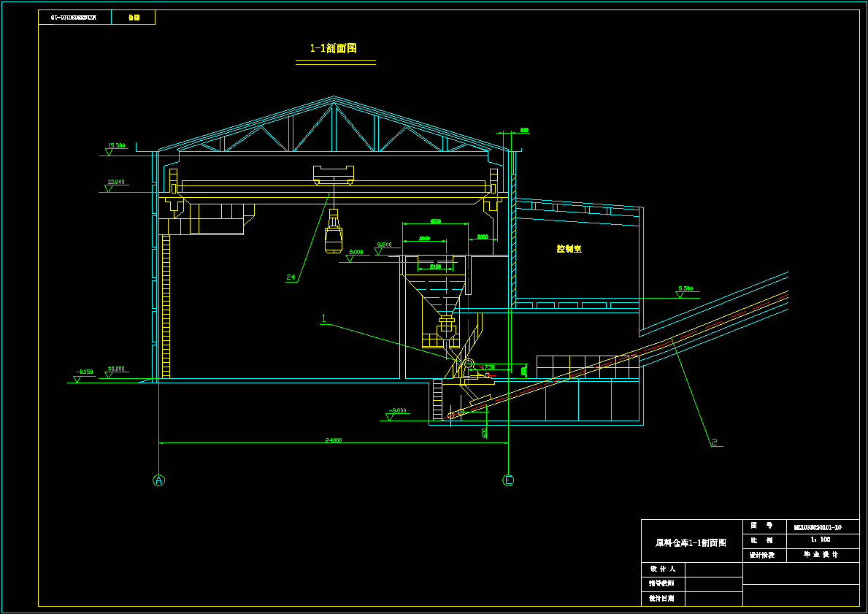Viewport: 868px width, 614px height.
Task: Select the crane trolley on the bridge girder
Action: coord(333,174)
